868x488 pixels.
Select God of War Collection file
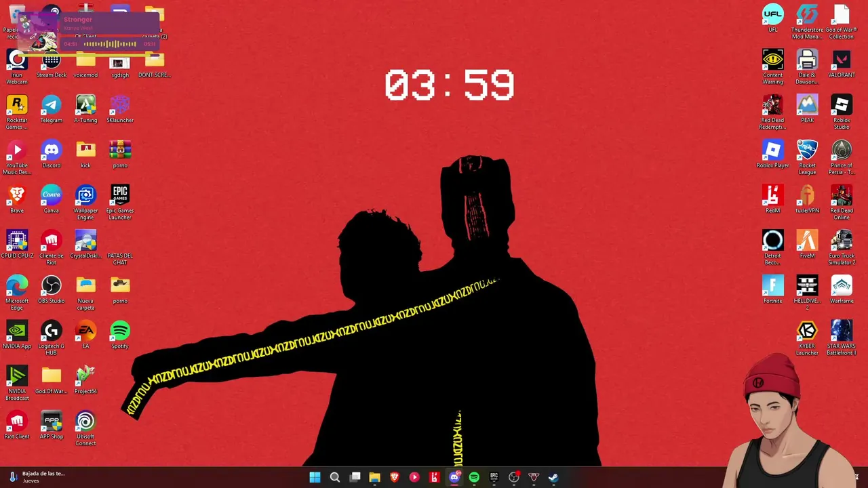(842, 22)
